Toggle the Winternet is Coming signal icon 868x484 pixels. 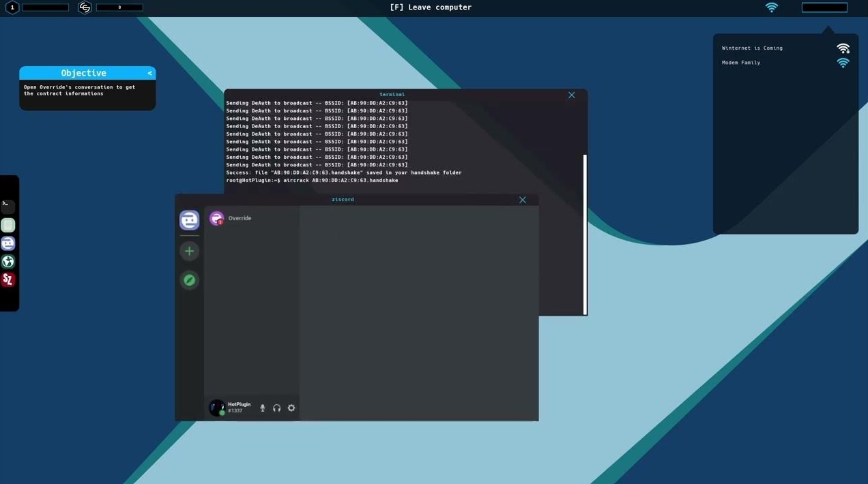[843, 47]
